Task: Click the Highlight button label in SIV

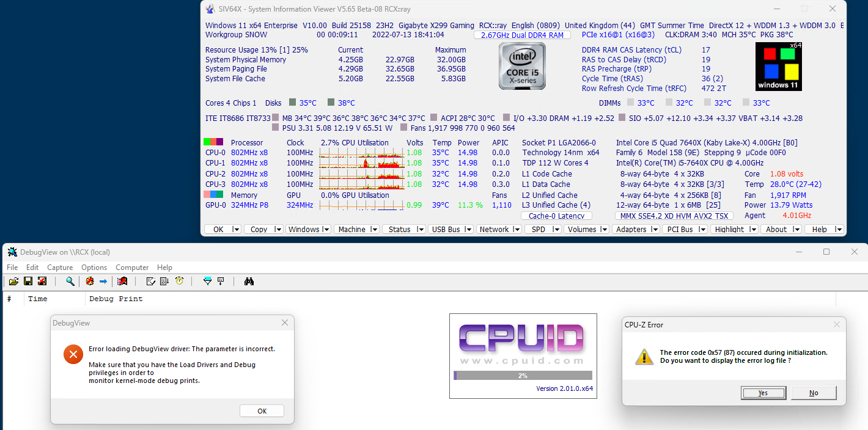Action: (x=729, y=230)
